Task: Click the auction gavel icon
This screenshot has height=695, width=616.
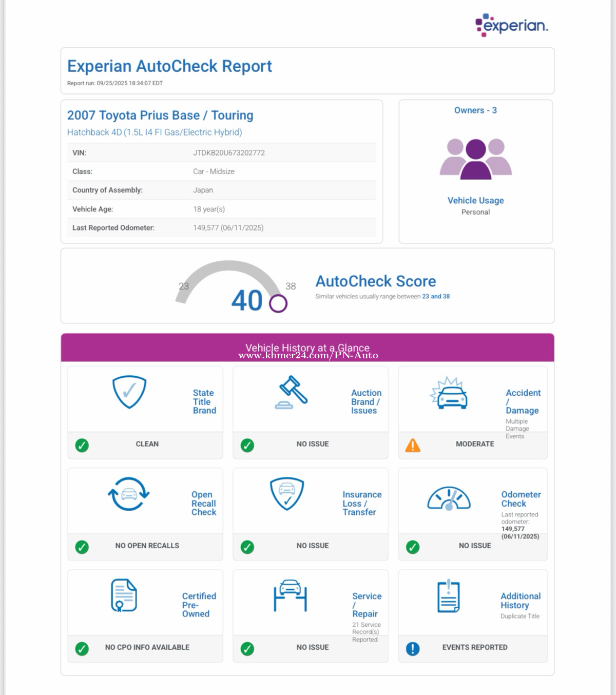Action: [291, 393]
